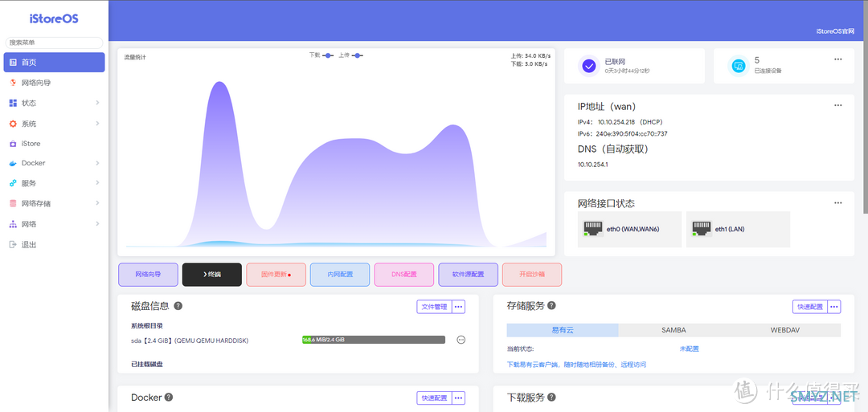Click the 开启沙箱 button
Image resolution: width=868 pixels, height=412 pixels.
532,275
